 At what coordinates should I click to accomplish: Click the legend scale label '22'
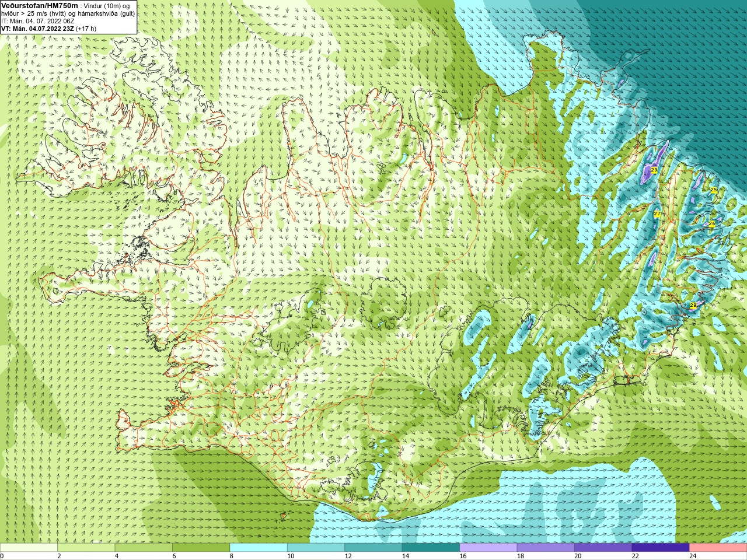click(x=636, y=556)
